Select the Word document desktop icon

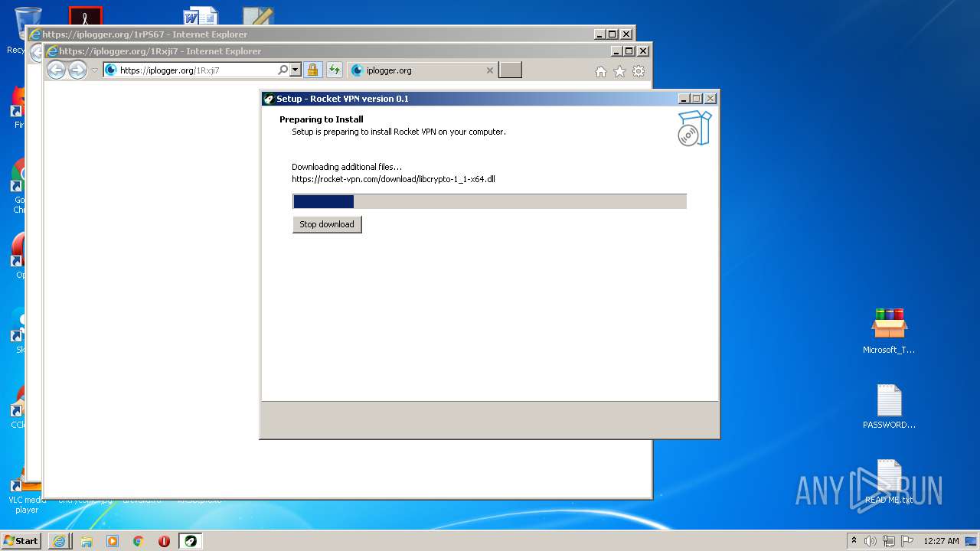(201, 17)
